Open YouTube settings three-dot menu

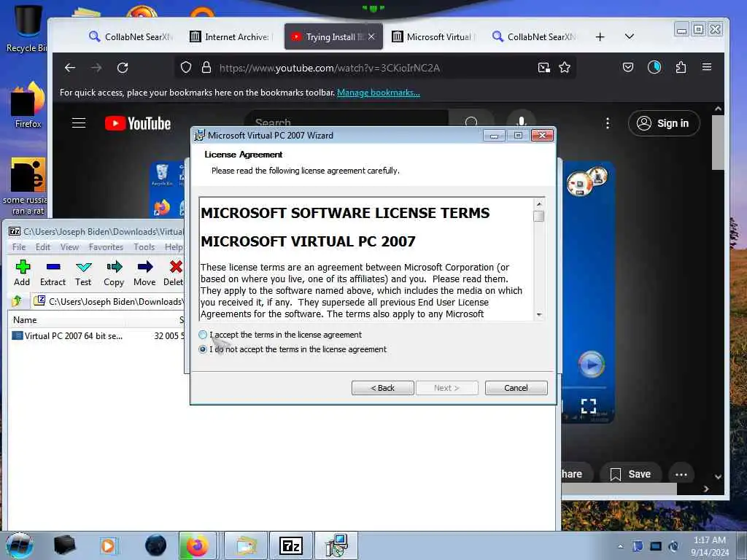608,123
